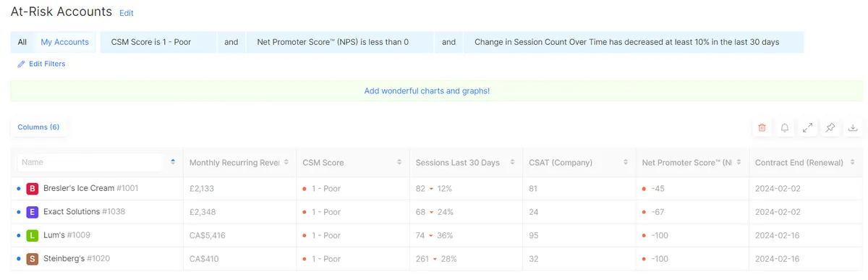Sort the Contract End (Renewal) column
This screenshot has width=868, height=280.
[x=853, y=163]
